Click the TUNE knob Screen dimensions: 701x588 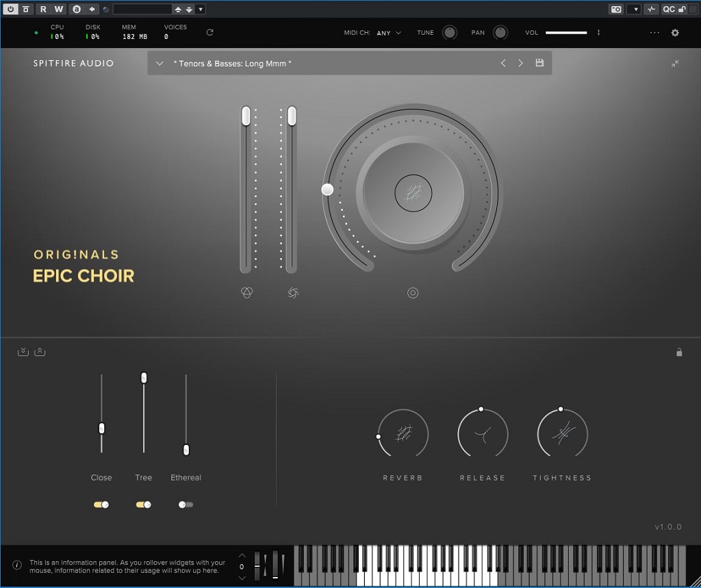[x=449, y=33]
